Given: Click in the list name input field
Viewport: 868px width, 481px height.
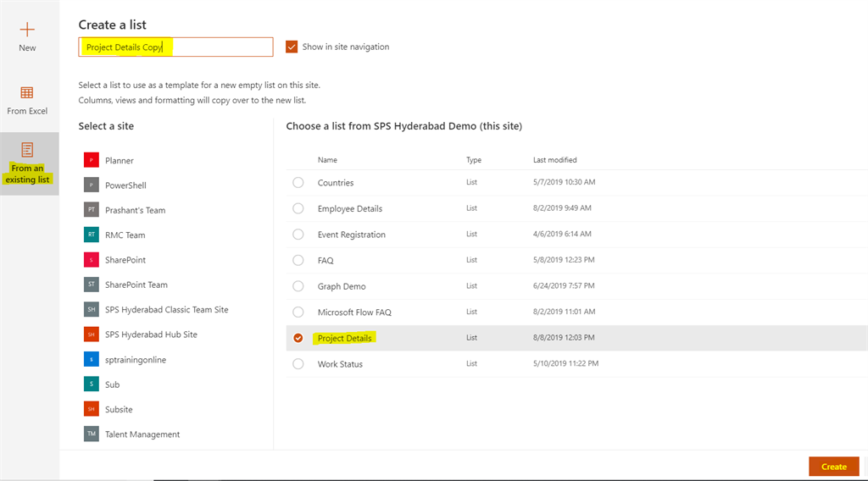Looking at the screenshot, I should 175,47.
